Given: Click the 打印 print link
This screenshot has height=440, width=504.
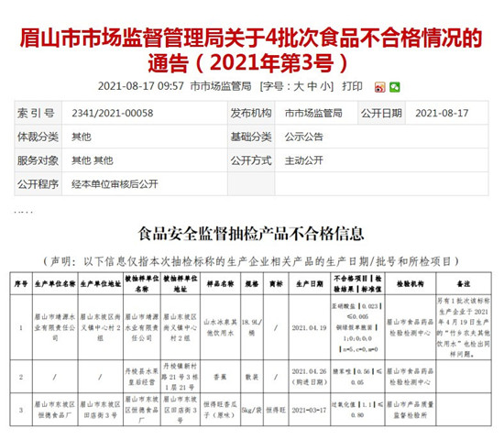Looking at the screenshot, I should point(352,86).
